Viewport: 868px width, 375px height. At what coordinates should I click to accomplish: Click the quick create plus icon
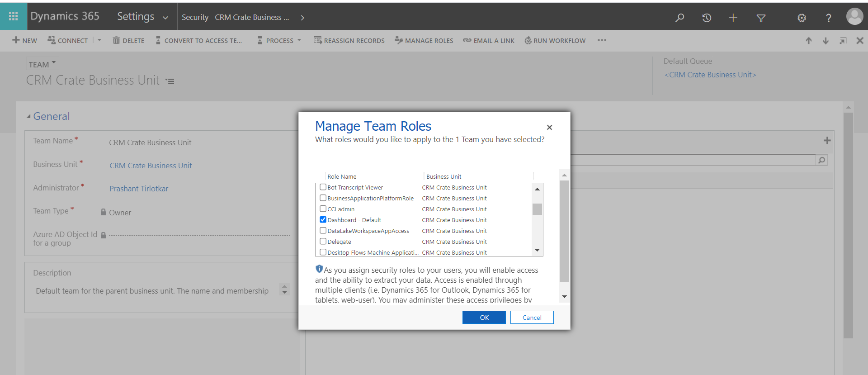point(733,18)
